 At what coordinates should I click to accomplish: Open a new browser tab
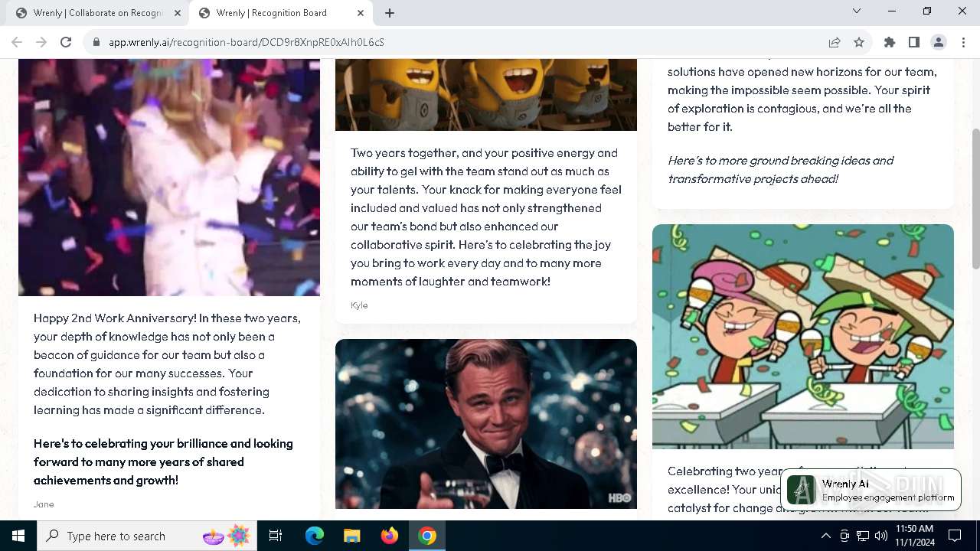point(390,13)
